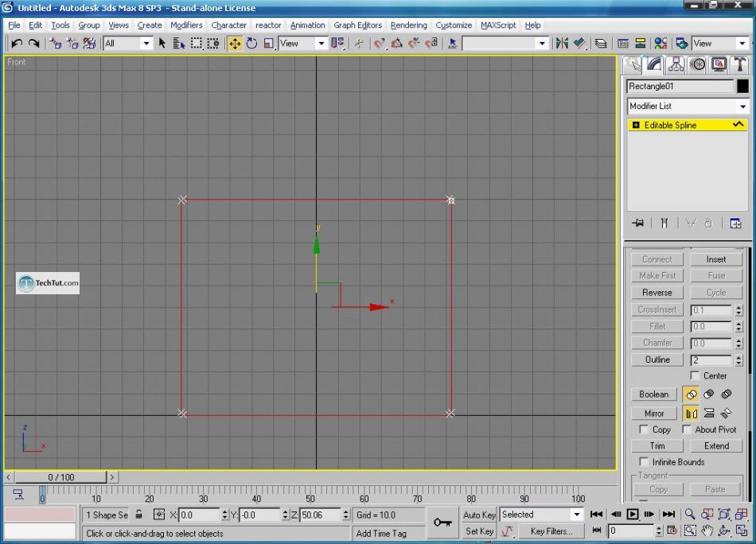Screen dimensions: 756x544
Task: Activate the Select and Move tool
Action: tap(235, 44)
